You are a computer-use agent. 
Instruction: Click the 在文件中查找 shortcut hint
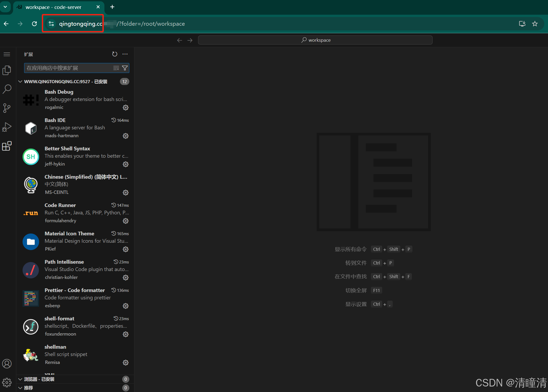coord(373,277)
